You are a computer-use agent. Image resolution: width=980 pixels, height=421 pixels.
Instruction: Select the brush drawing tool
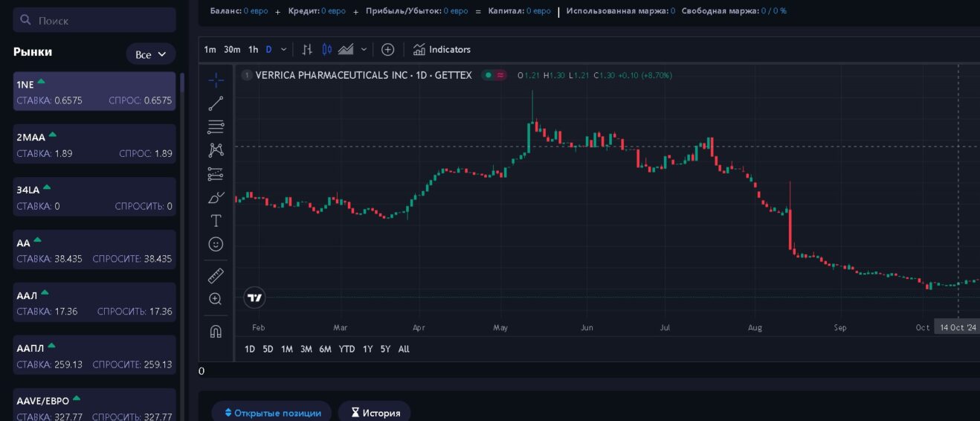click(x=216, y=197)
